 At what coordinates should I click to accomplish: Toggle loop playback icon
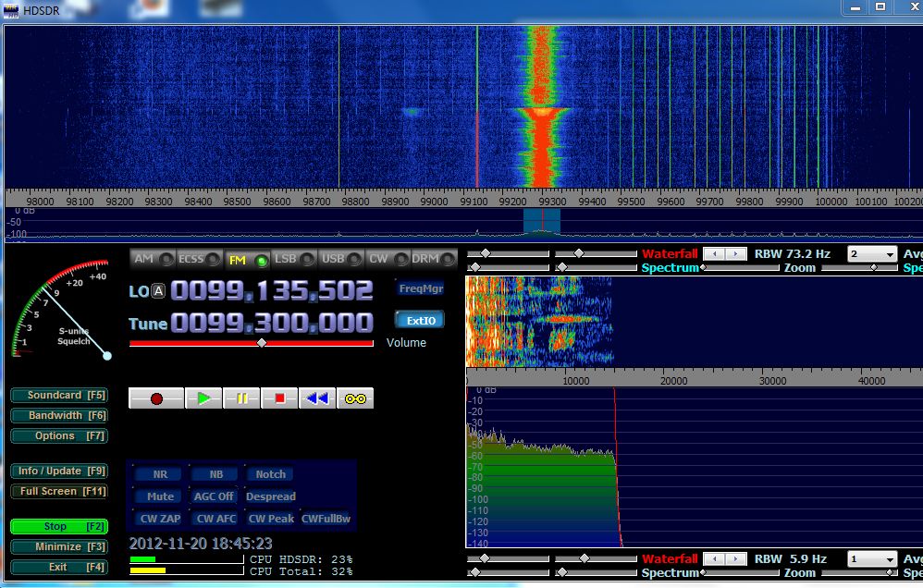point(355,398)
